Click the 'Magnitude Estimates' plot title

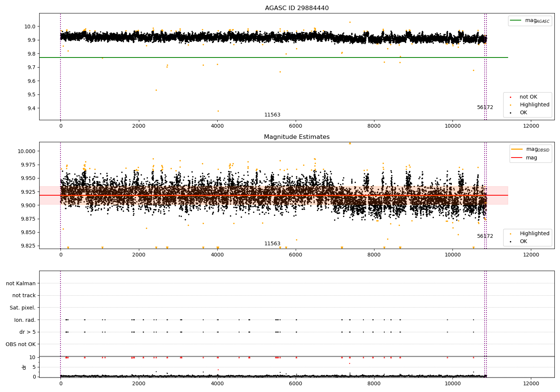tap(297, 137)
